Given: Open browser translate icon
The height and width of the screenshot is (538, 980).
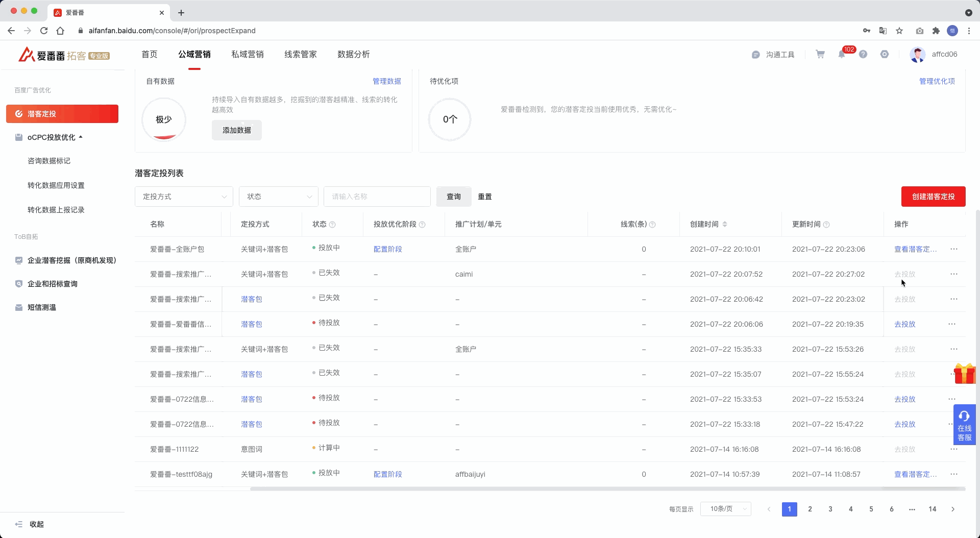Looking at the screenshot, I should point(883,31).
